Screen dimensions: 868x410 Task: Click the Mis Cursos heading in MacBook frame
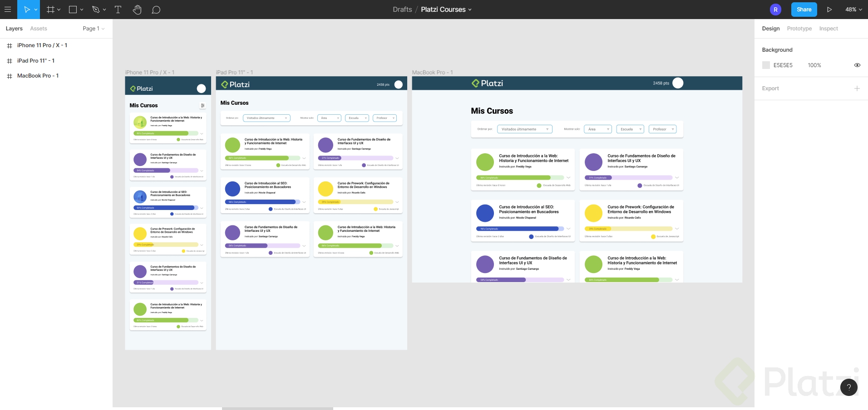click(492, 111)
